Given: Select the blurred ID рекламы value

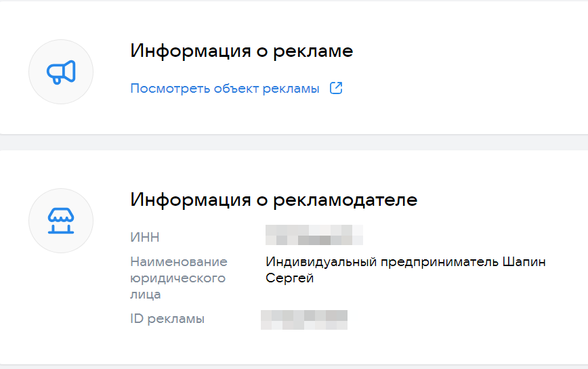Looking at the screenshot, I should click(x=304, y=319).
